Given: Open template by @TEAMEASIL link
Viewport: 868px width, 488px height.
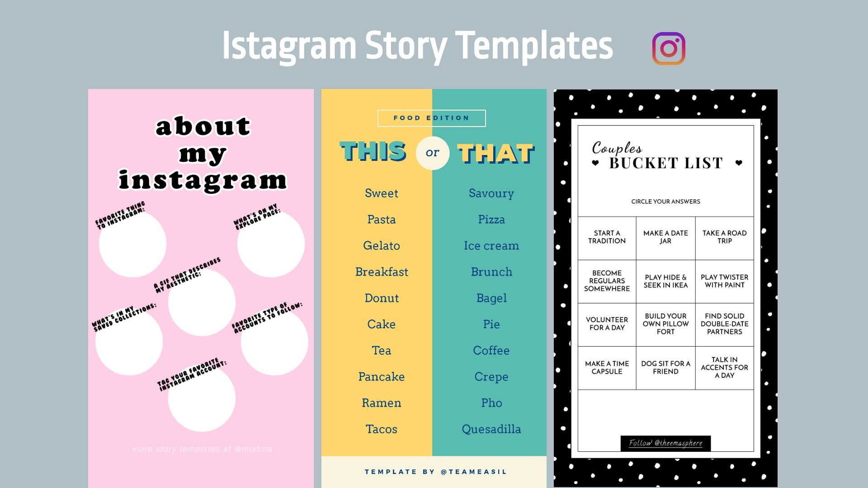Looking at the screenshot, I should [434, 472].
